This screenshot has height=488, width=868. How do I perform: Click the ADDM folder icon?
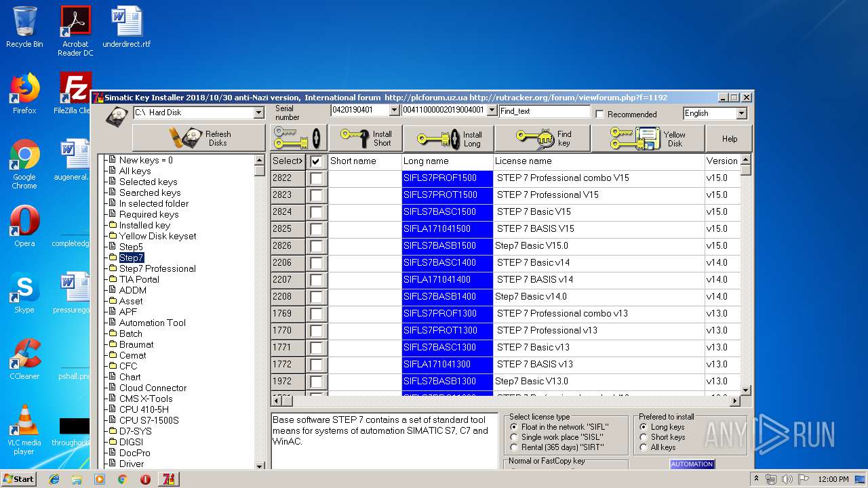click(113, 290)
